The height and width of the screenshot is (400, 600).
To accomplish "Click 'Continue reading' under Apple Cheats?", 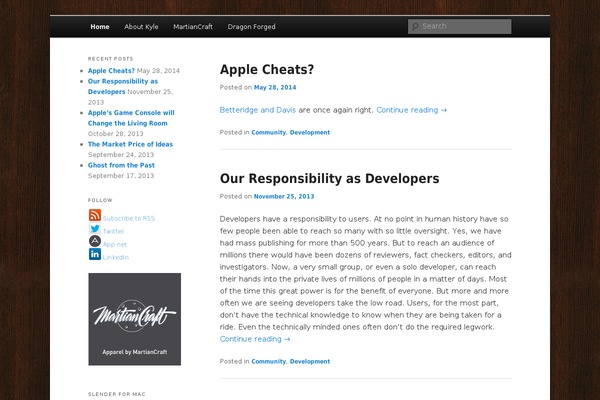I will pos(412,110).
